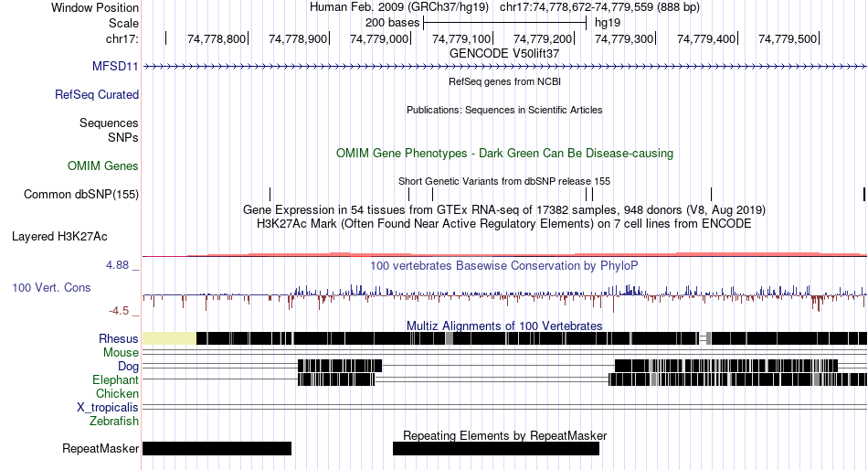Click the GENCODE V50lift37 track title
Viewport: 868px width, 470px height.
tap(504, 54)
